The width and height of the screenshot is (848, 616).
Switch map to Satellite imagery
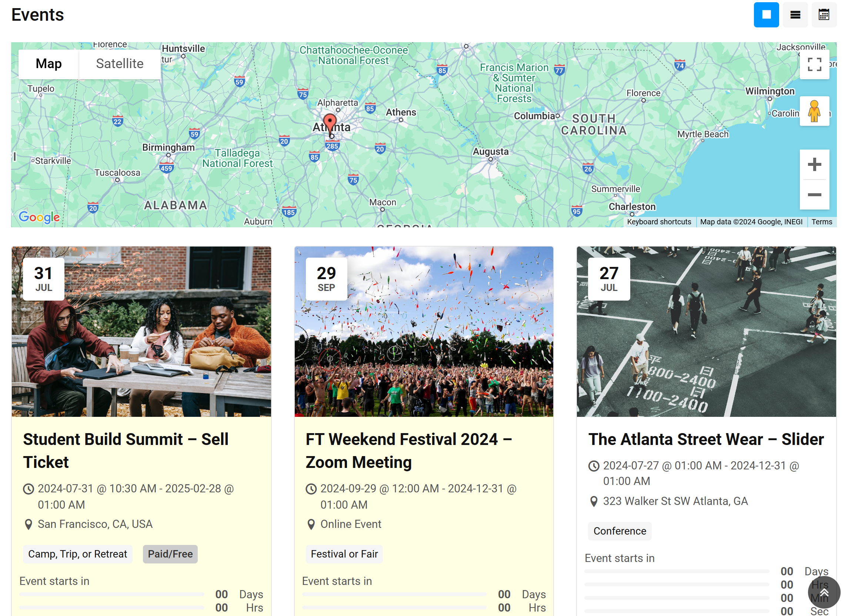coord(120,64)
